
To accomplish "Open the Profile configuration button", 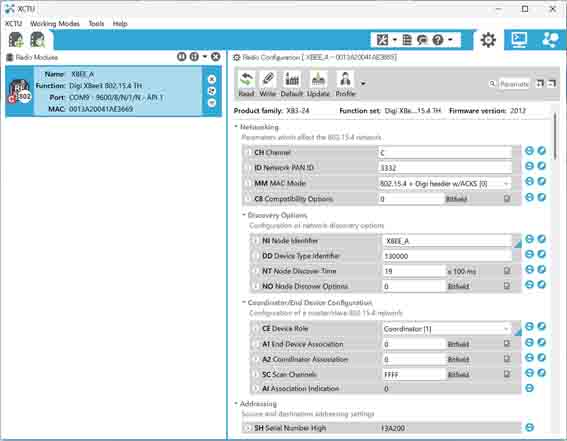I will point(345,84).
